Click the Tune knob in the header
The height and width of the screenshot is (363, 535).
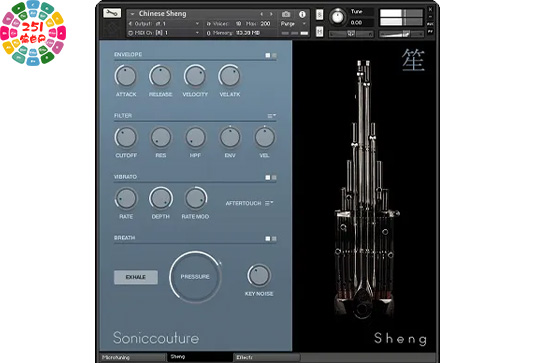coord(338,17)
